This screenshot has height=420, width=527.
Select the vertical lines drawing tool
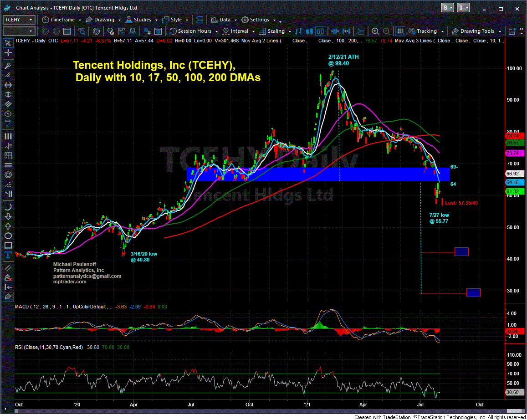click(x=8, y=136)
